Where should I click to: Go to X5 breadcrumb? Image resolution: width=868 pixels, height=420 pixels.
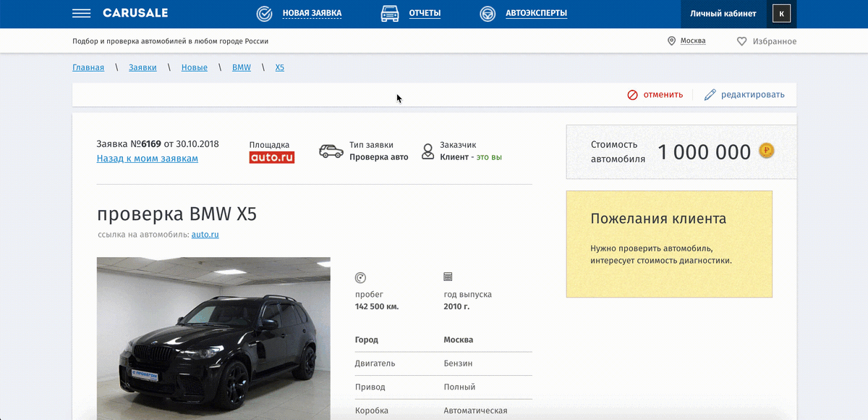pyautogui.click(x=280, y=67)
